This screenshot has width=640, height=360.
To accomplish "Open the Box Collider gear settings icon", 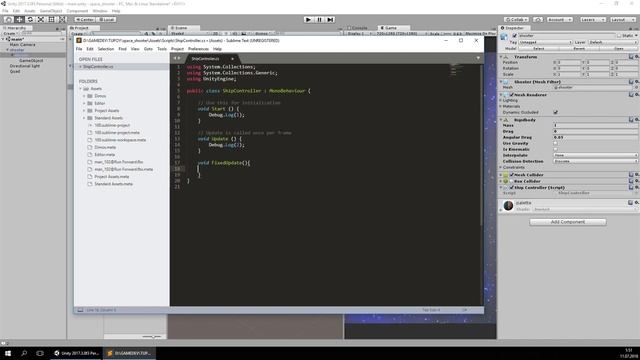I will (x=637, y=181).
